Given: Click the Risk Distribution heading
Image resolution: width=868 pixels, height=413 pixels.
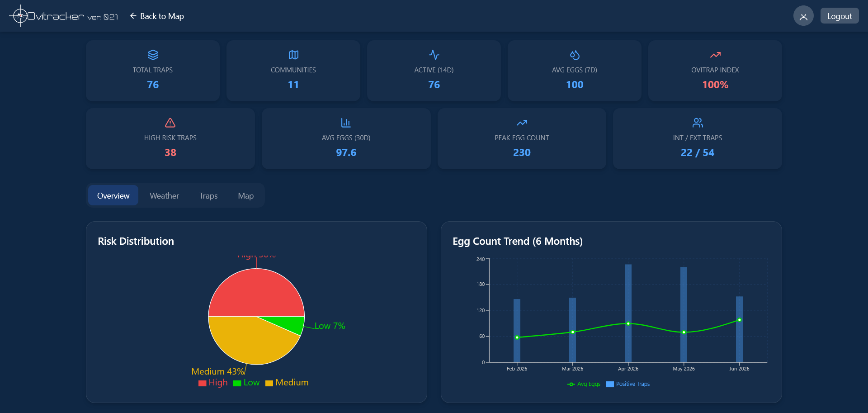Looking at the screenshot, I should 136,241.
